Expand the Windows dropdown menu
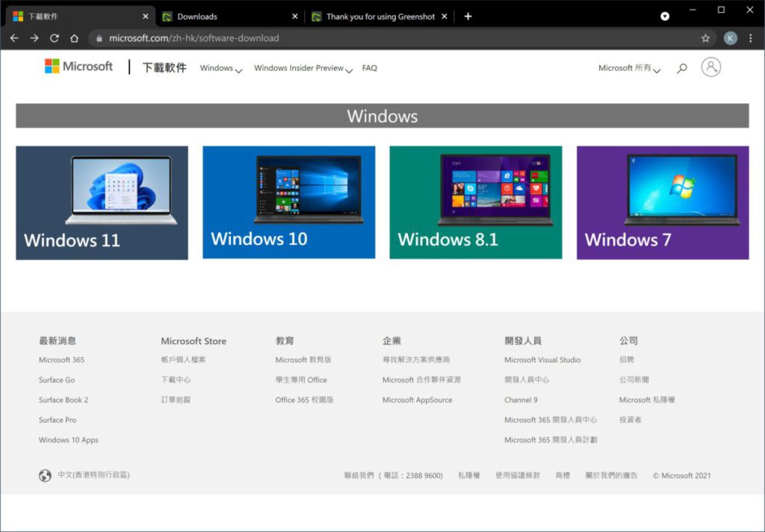Image resolution: width=765 pixels, height=532 pixels. pos(221,68)
